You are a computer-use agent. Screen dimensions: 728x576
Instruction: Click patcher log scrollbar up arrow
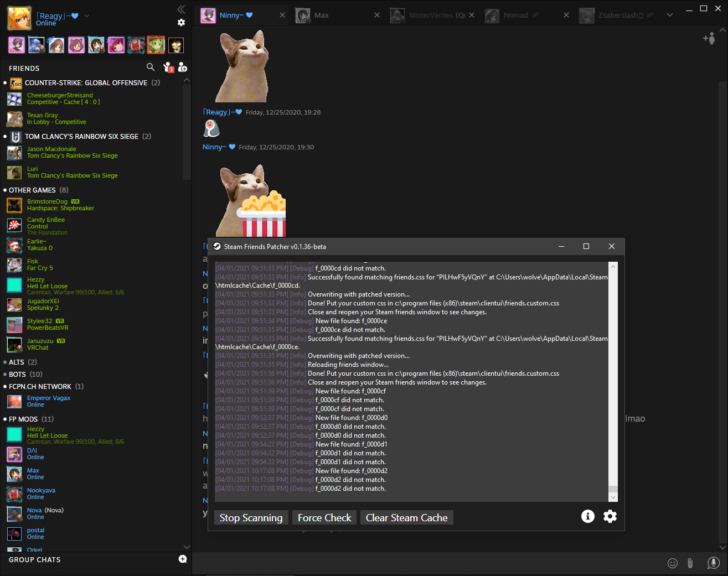tap(613, 267)
